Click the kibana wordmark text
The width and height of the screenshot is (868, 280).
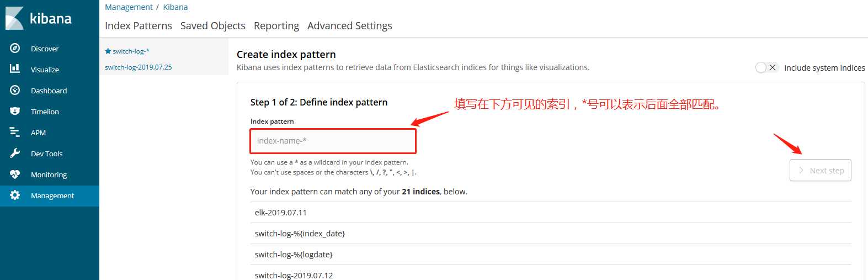point(51,19)
